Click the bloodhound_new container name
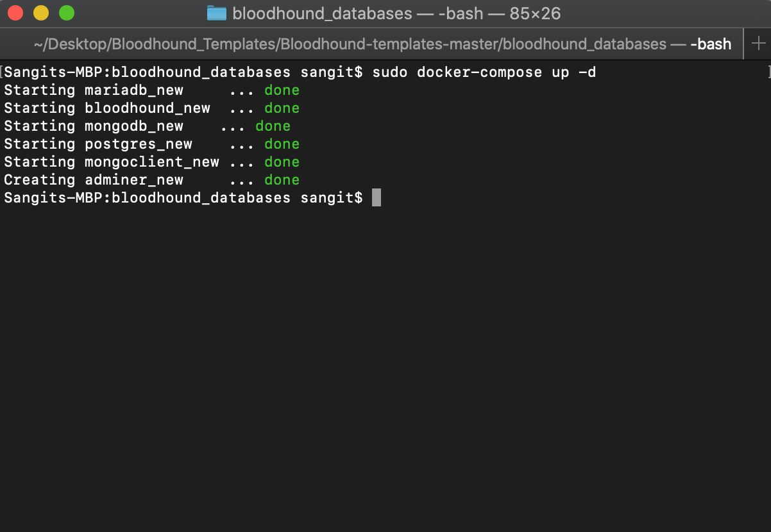 [148, 108]
